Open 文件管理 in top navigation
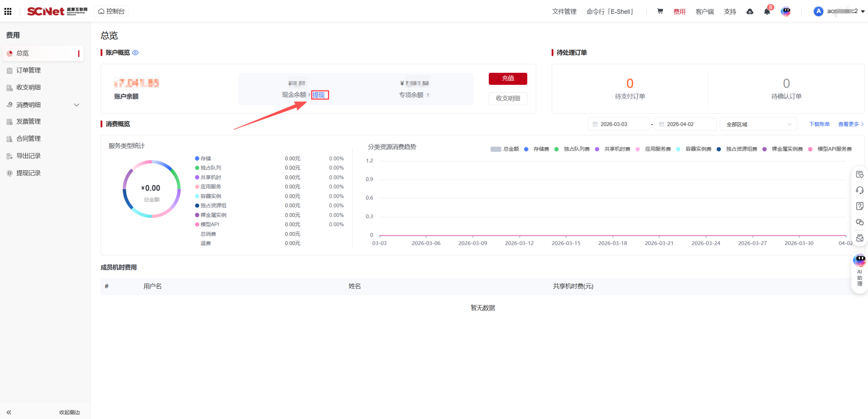Image resolution: width=868 pixels, height=419 pixels. 564,12
